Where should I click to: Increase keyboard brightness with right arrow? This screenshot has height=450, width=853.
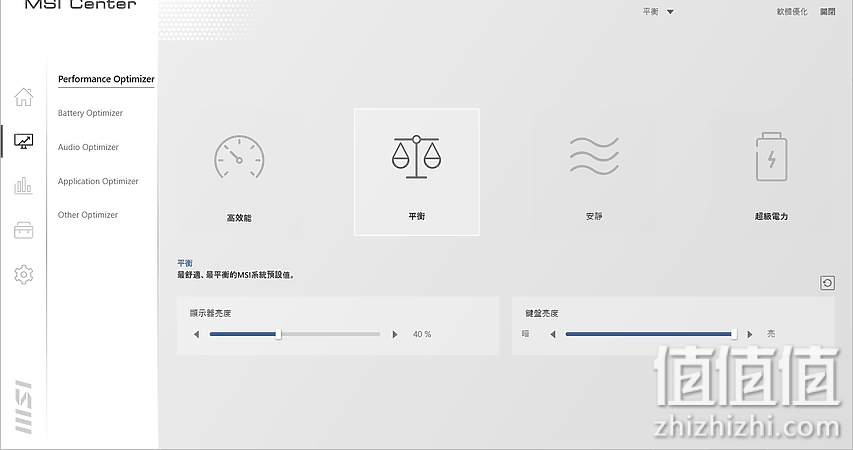click(x=750, y=334)
